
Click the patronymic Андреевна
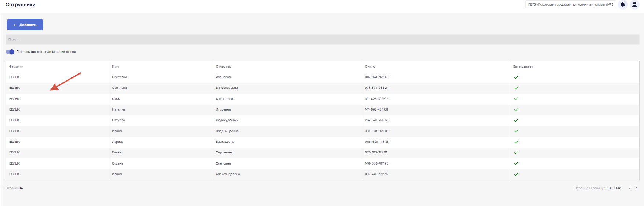224,99
